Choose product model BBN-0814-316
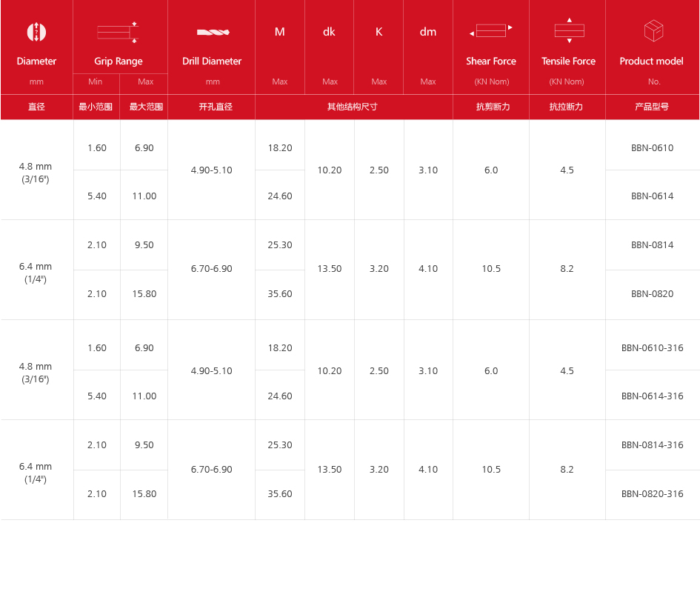The image size is (700, 606). tap(653, 445)
